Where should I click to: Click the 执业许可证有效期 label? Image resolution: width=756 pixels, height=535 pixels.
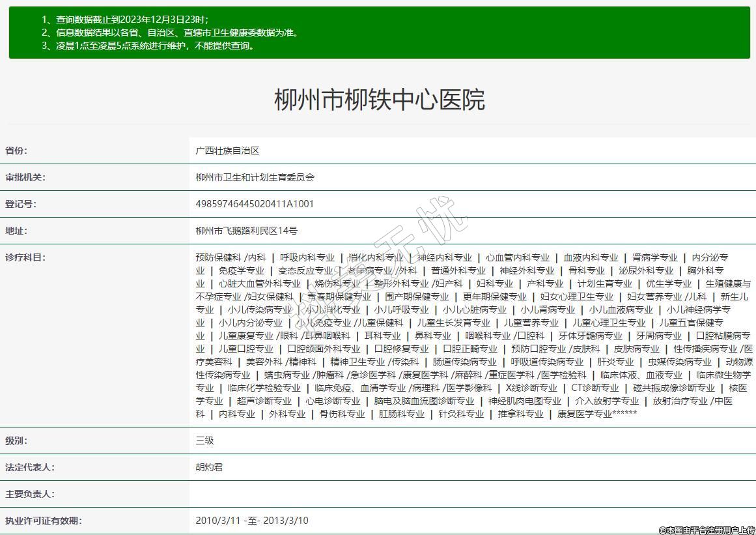tap(44, 521)
